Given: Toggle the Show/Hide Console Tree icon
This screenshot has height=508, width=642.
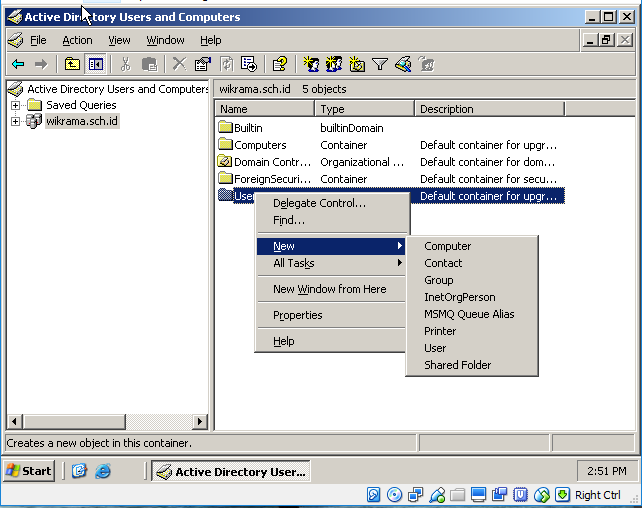Looking at the screenshot, I should (96, 64).
